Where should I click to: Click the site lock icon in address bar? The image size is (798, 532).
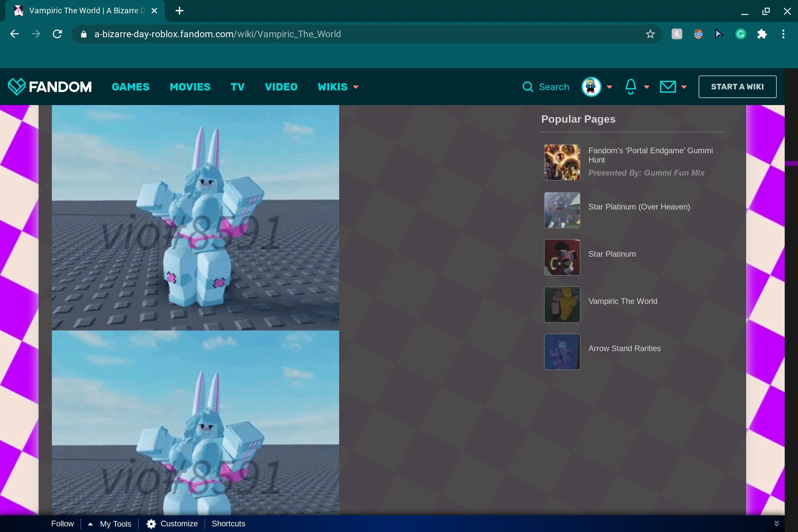(x=84, y=34)
